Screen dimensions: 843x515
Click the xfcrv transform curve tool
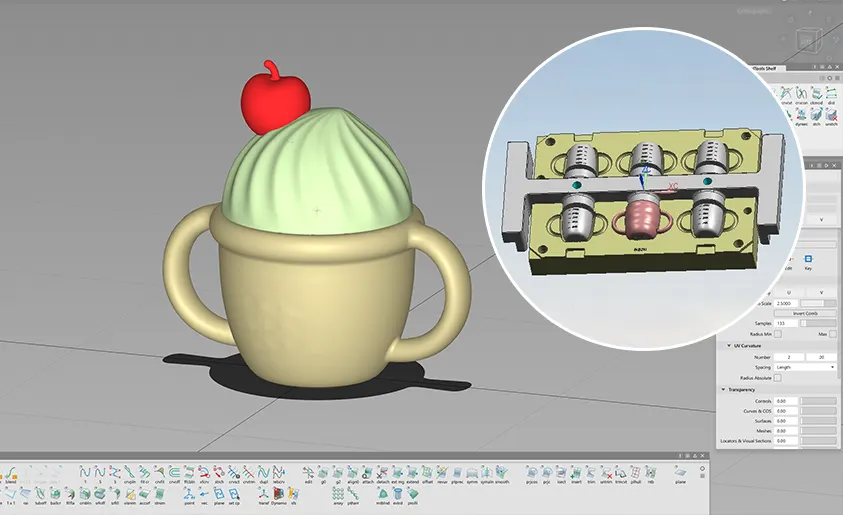(x=204, y=475)
